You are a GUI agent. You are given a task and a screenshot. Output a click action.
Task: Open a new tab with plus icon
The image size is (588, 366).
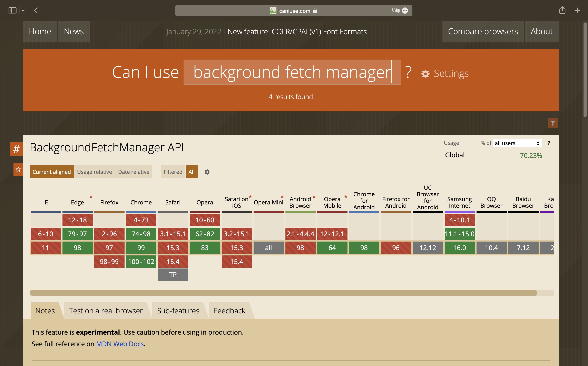click(x=577, y=10)
